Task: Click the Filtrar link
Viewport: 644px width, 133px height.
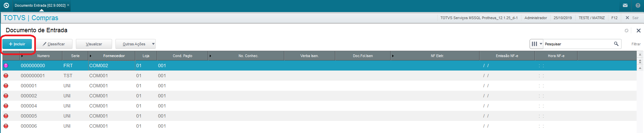Action: point(636,44)
